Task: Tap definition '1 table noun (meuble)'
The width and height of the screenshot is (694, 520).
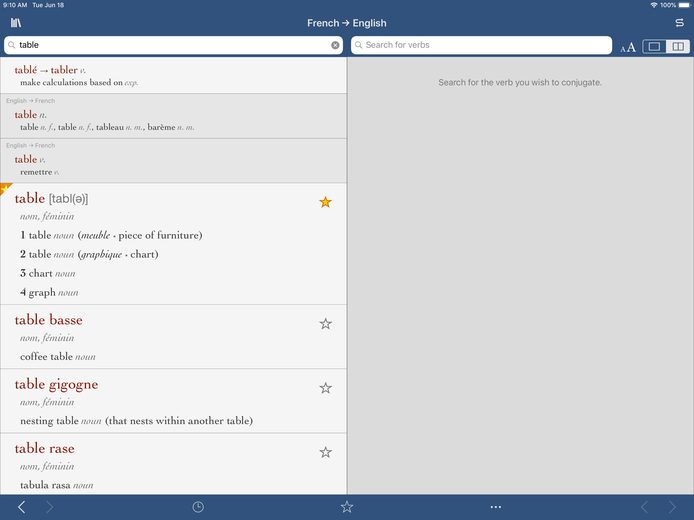Action: (111, 235)
